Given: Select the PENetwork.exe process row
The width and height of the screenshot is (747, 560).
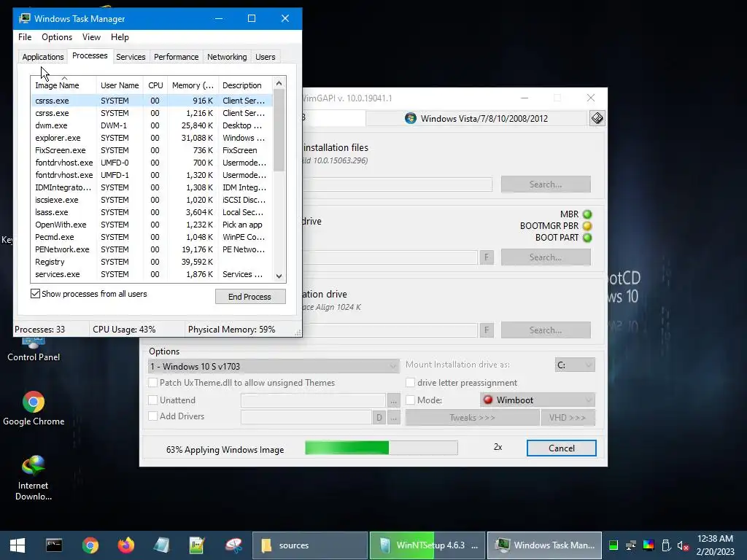Looking at the screenshot, I should (x=152, y=249).
